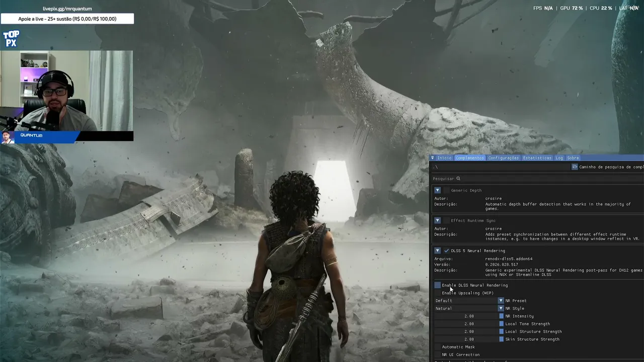The image size is (644, 362).
Task: Click the magnifier icon in Pesquisar field
Action: 458,178
